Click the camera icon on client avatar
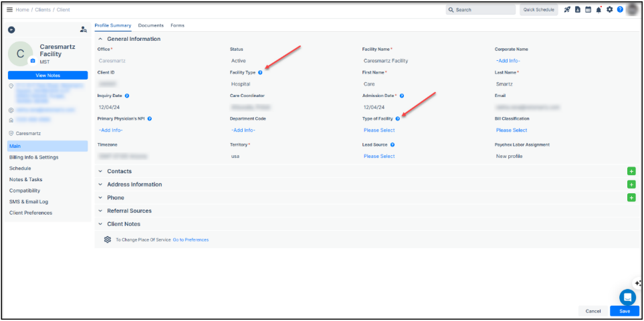Viewport: 644px width, 321px height. point(32,60)
